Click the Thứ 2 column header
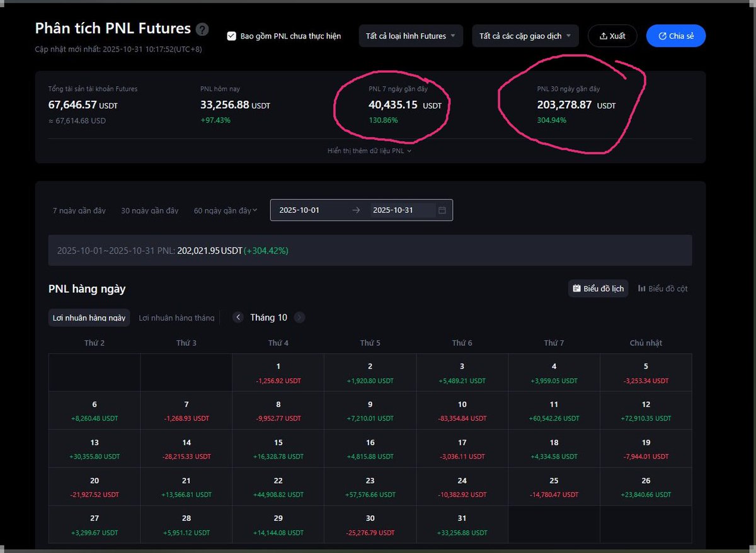 click(94, 343)
